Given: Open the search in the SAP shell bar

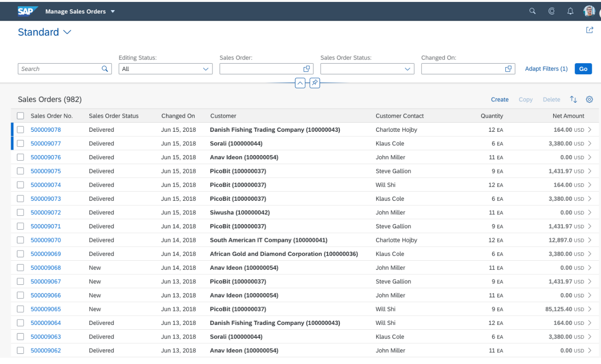Looking at the screenshot, I should pos(532,11).
